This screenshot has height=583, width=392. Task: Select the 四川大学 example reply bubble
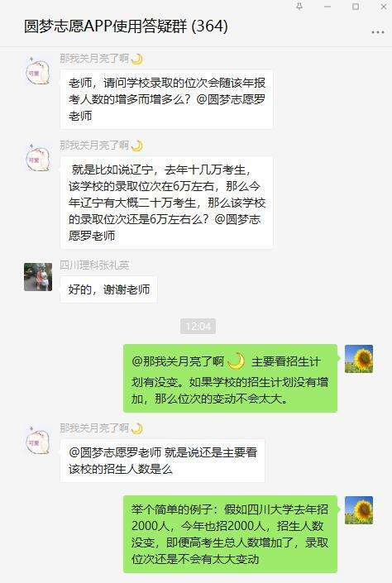(230, 534)
